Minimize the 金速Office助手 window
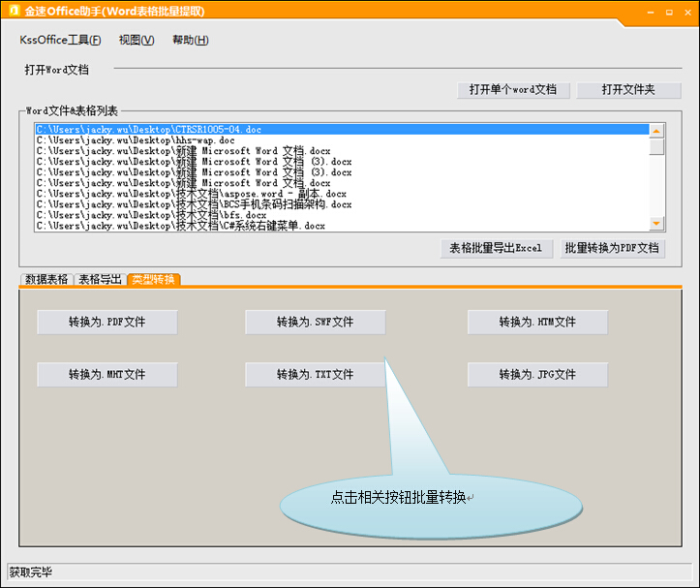 click(x=651, y=13)
